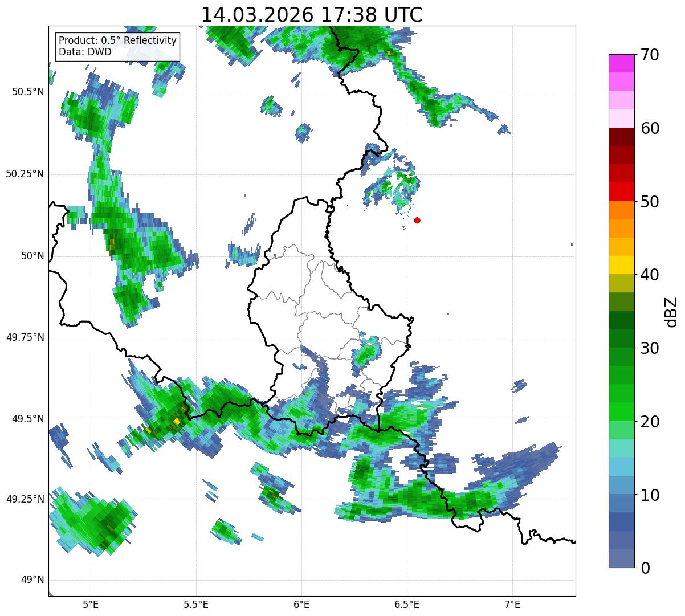Click the 6.5°E longitude label
The height and width of the screenshot is (616, 685).
[x=407, y=604]
